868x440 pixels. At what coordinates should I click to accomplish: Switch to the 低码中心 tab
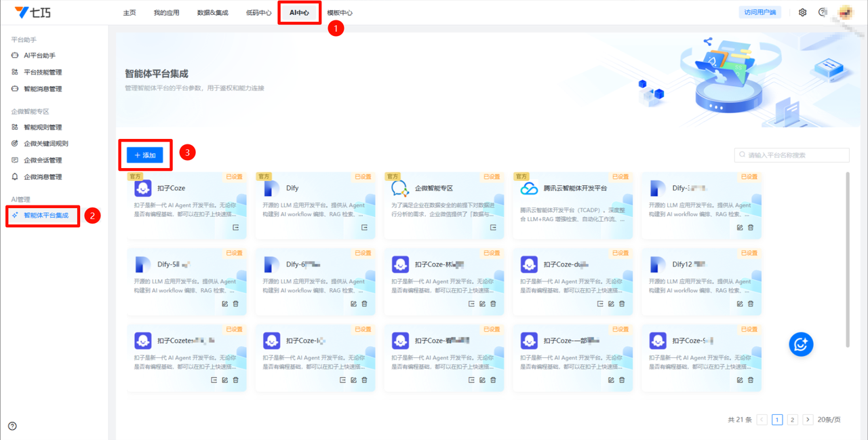click(258, 13)
